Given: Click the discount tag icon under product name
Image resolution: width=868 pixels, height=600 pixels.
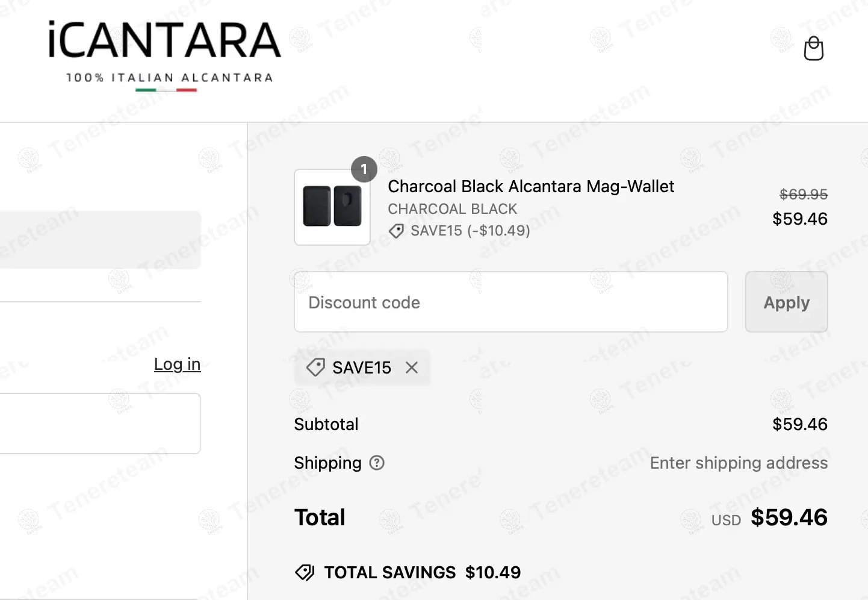Looking at the screenshot, I should click(x=396, y=231).
